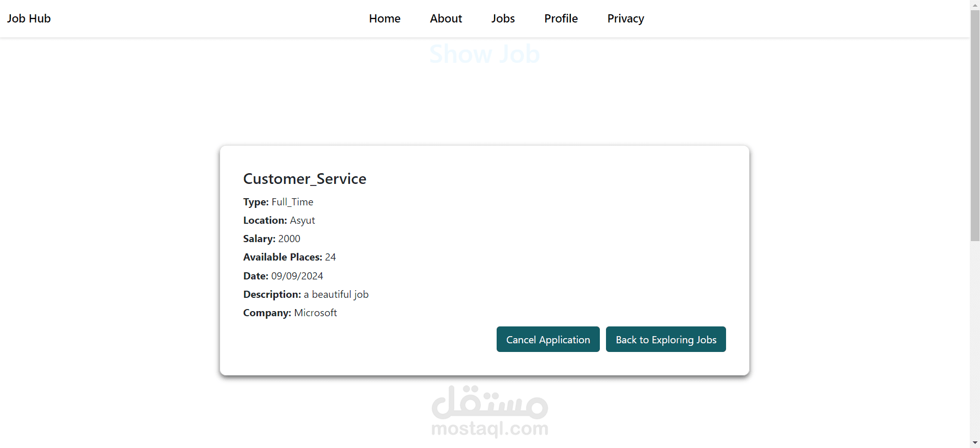Click the Cancel Application button
Image resolution: width=980 pixels, height=448 pixels.
coord(548,339)
